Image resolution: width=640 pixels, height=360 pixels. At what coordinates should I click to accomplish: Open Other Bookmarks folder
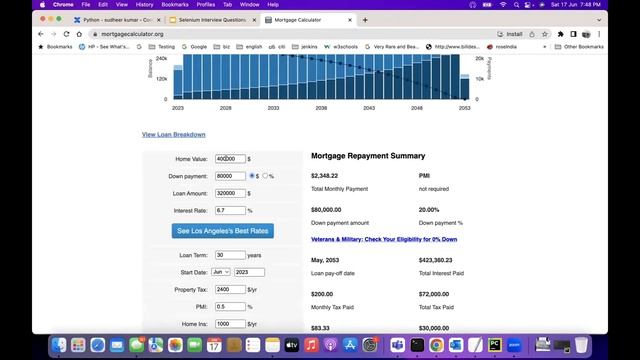point(579,47)
